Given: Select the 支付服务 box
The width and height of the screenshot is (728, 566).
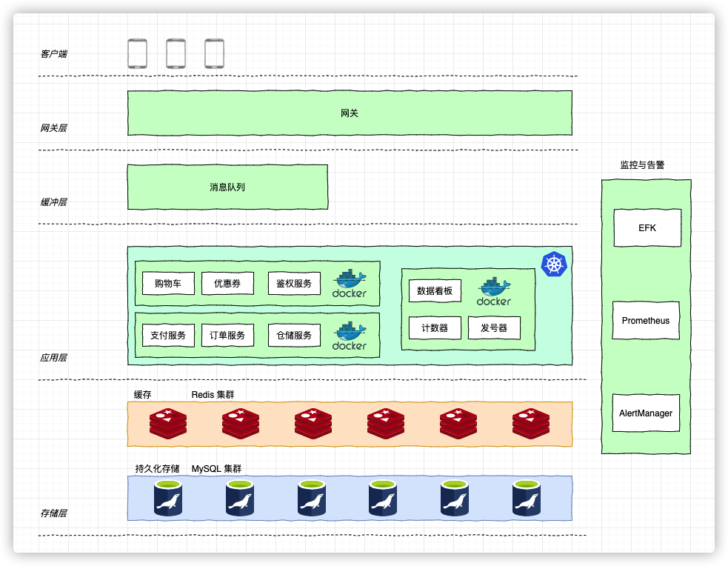Looking at the screenshot, I should coord(168,336).
